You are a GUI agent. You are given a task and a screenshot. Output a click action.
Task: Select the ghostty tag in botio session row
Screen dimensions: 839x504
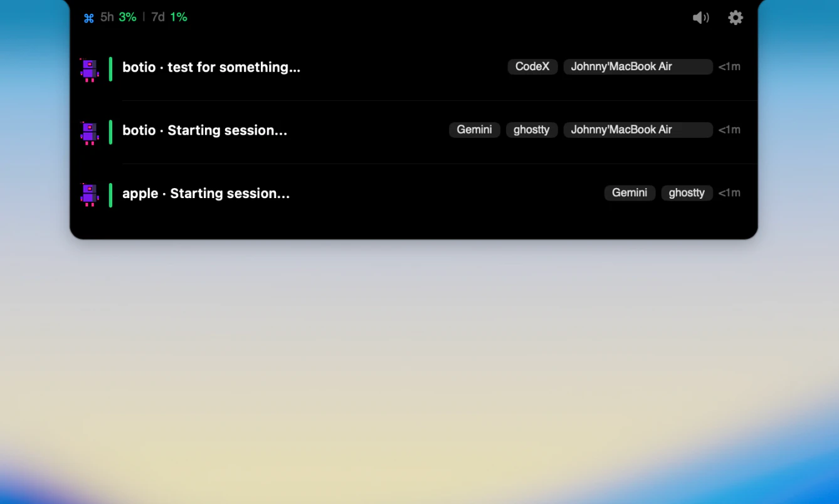tap(531, 130)
